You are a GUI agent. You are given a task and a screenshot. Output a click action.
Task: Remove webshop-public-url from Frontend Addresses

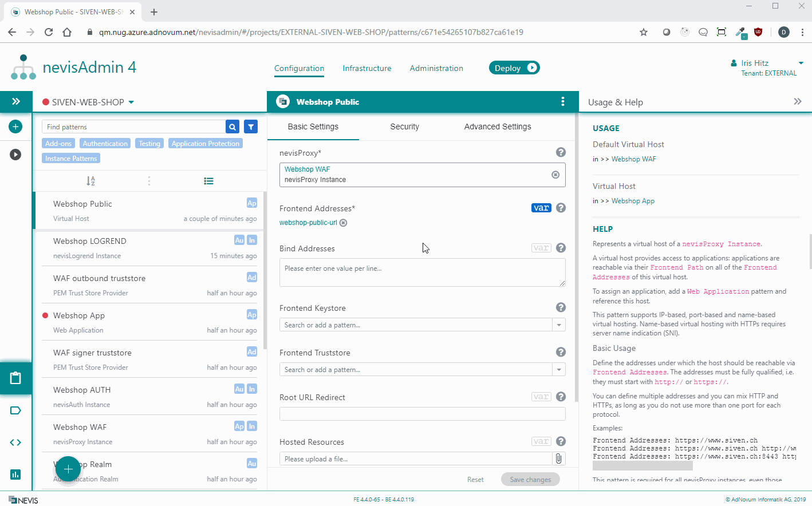coord(344,223)
